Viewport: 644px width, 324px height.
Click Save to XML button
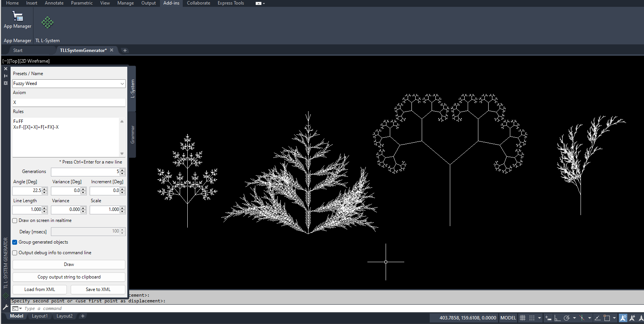98,289
